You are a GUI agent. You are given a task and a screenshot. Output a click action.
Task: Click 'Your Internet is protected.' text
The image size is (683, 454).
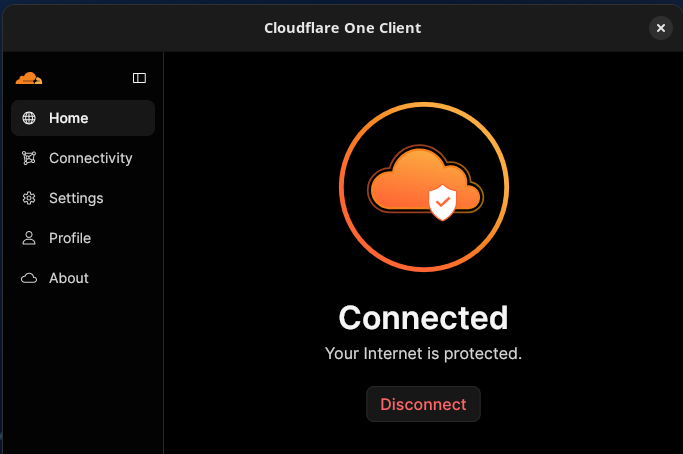coord(423,353)
